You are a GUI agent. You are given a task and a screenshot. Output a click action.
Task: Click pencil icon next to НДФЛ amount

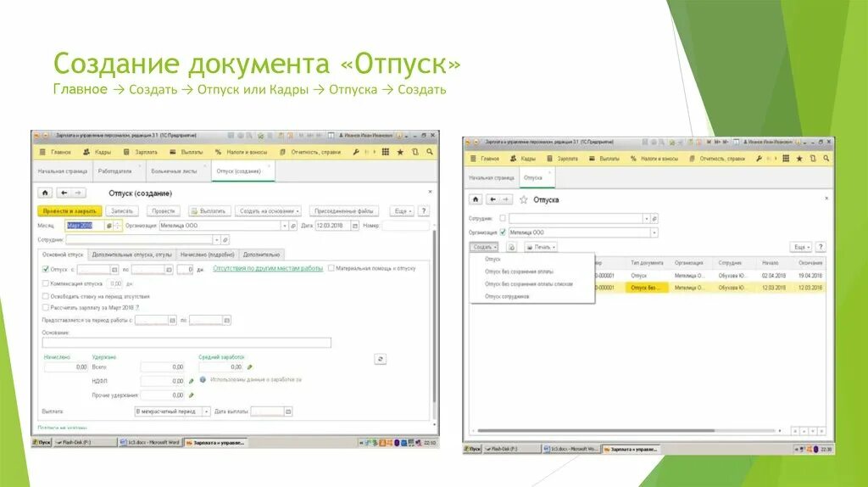click(192, 381)
